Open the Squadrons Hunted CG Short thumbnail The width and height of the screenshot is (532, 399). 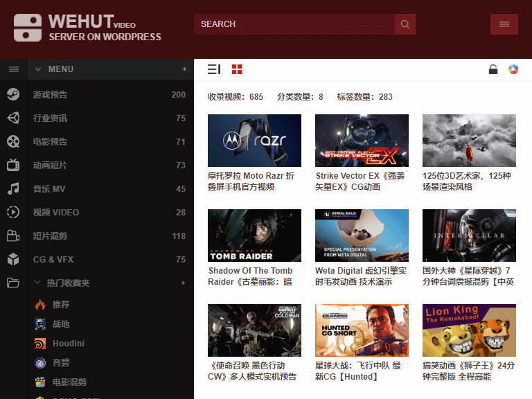click(x=362, y=330)
